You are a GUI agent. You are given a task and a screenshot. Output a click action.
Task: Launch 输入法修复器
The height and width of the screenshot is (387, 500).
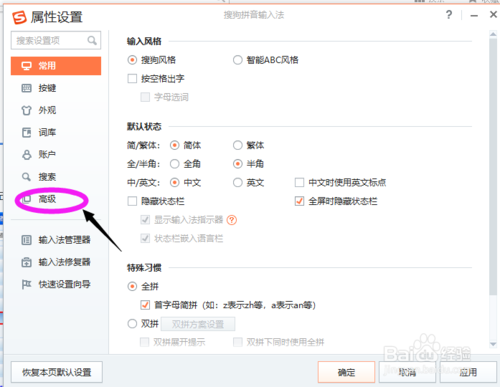(56, 262)
